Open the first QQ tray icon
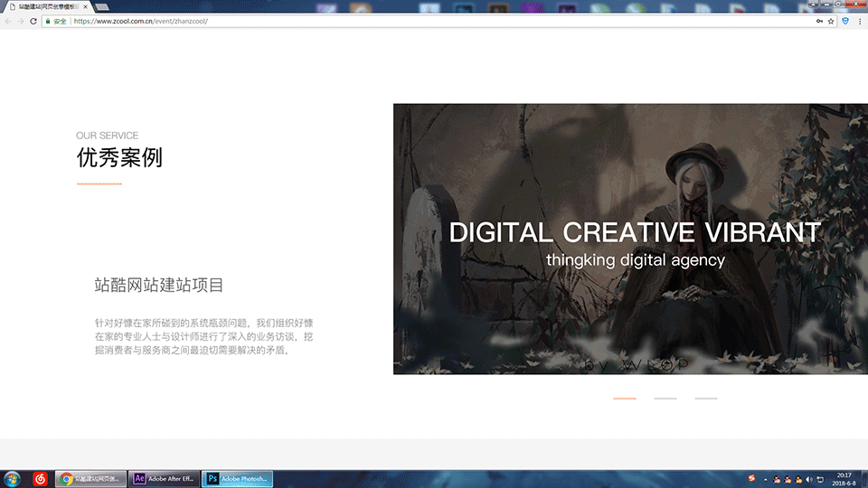 (x=777, y=480)
